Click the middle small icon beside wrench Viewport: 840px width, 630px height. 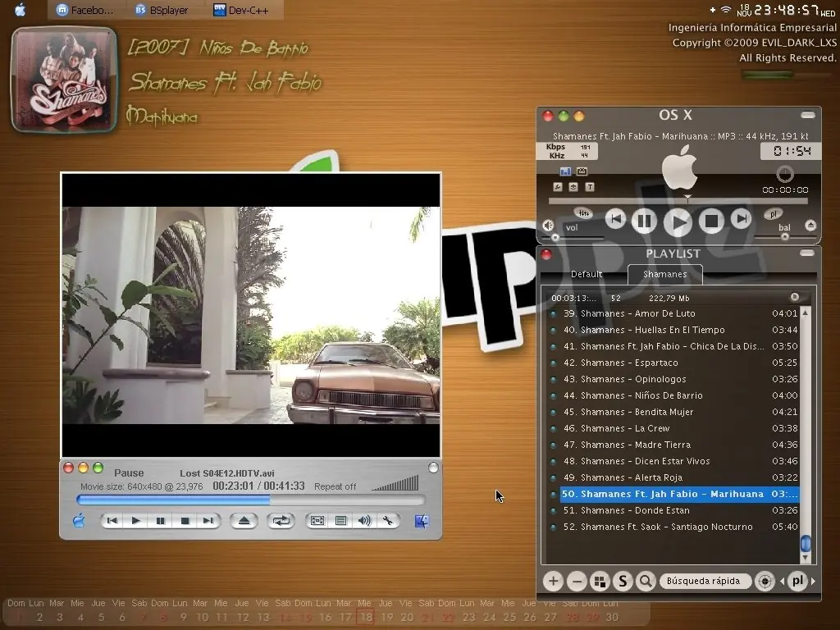coord(573,187)
